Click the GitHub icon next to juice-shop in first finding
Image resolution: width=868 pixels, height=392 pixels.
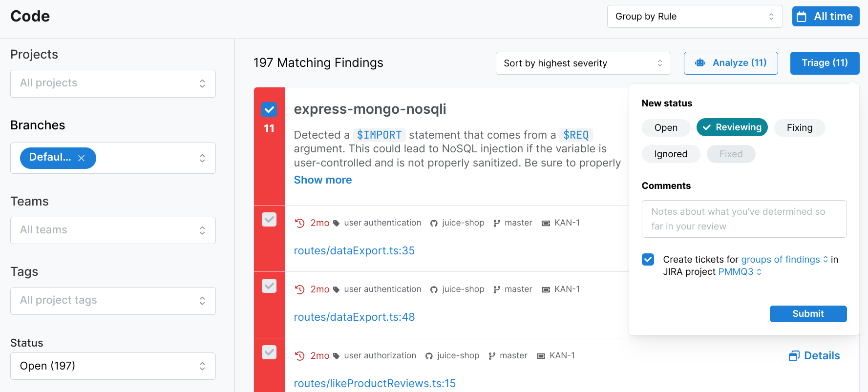434,223
